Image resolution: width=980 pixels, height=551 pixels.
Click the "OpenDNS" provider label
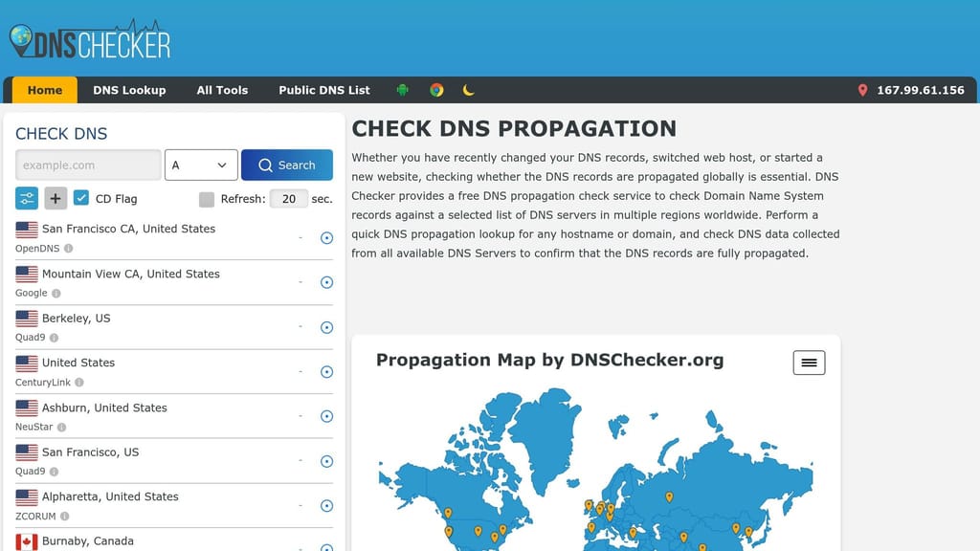(x=37, y=248)
